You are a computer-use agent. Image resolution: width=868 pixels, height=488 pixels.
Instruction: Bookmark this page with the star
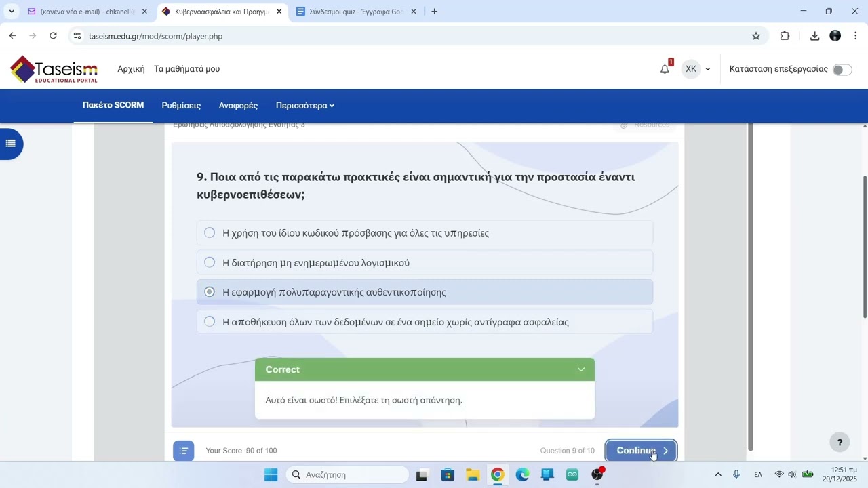click(x=756, y=36)
